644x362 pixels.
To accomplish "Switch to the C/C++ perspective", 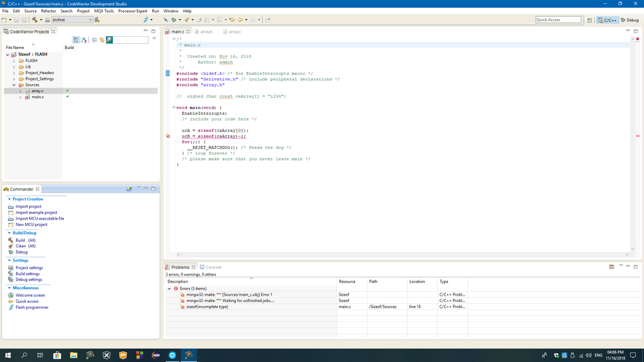I will 607,20.
